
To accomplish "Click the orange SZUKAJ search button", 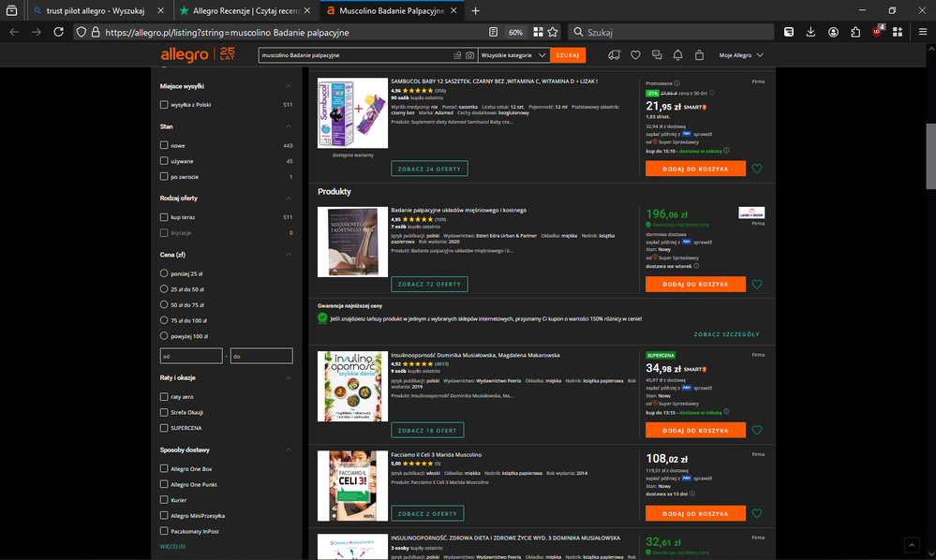I will (568, 55).
